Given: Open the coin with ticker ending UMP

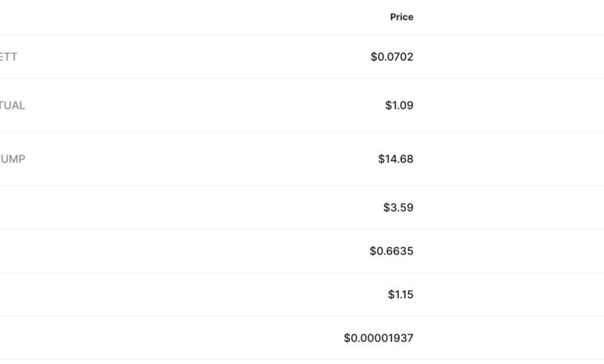Looking at the screenshot, I should (x=12, y=159).
